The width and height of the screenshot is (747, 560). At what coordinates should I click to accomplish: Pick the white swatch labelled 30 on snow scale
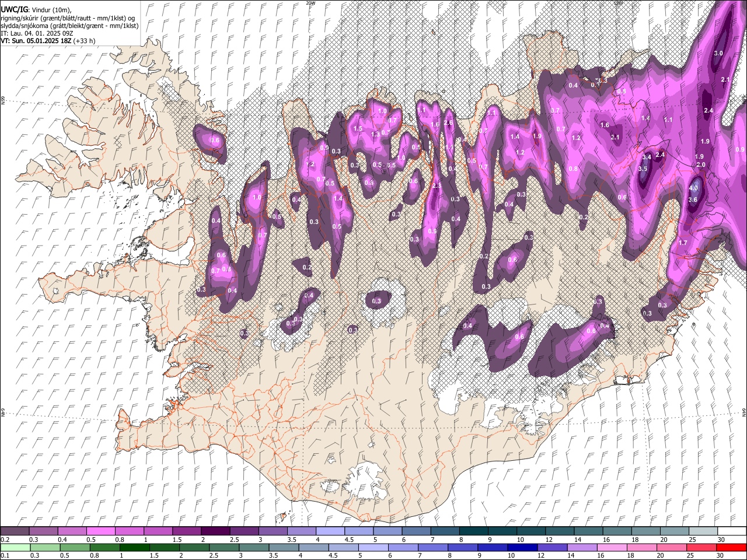(732, 531)
